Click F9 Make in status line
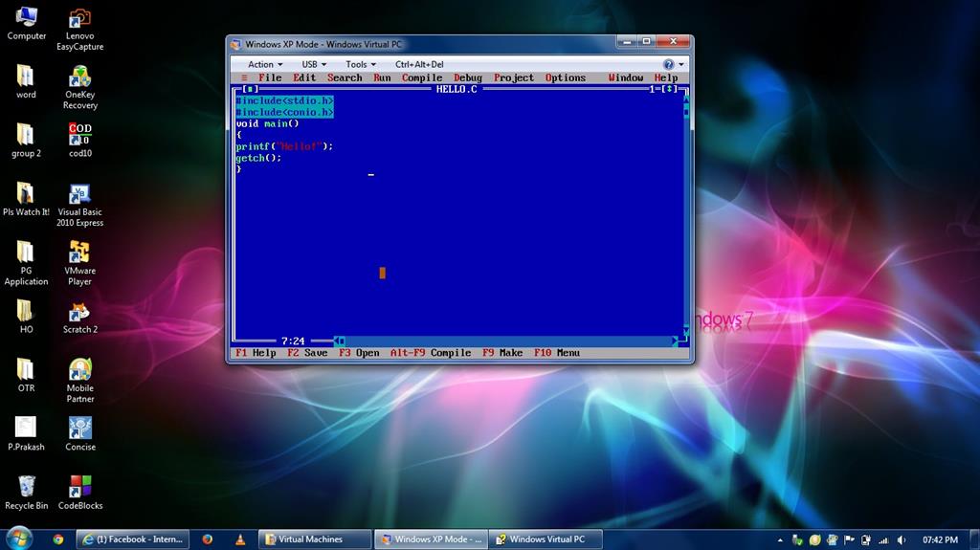 [501, 353]
